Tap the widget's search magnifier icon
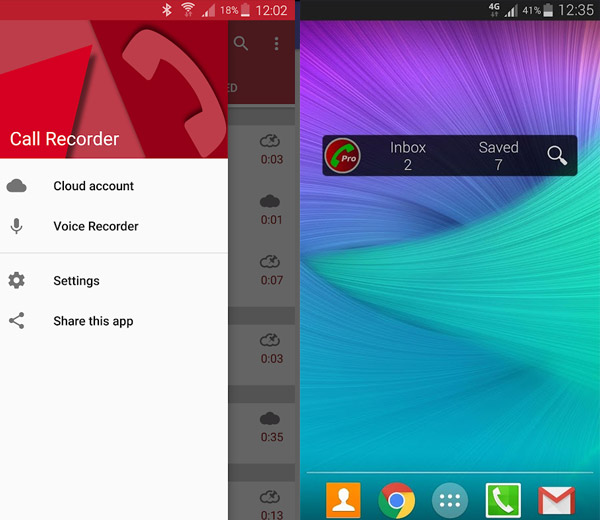Image resolution: width=600 pixels, height=520 pixels. [557, 155]
